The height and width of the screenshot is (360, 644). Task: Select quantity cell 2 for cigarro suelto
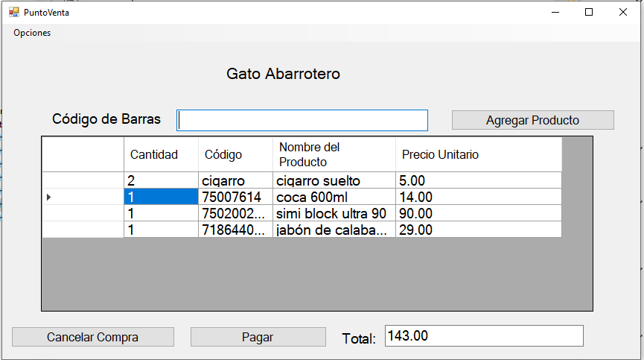click(161, 180)
